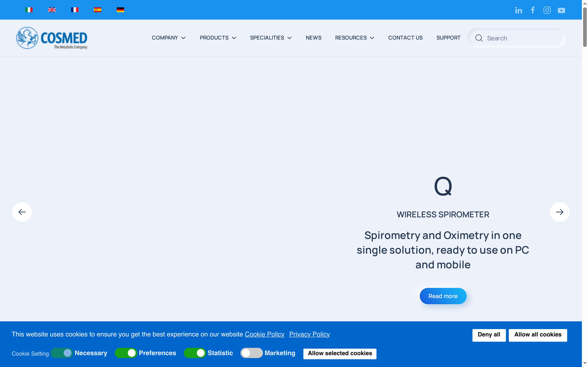Advance carousel with right arrow
This screenshot has height=367, width=588.
click(560, 212)
